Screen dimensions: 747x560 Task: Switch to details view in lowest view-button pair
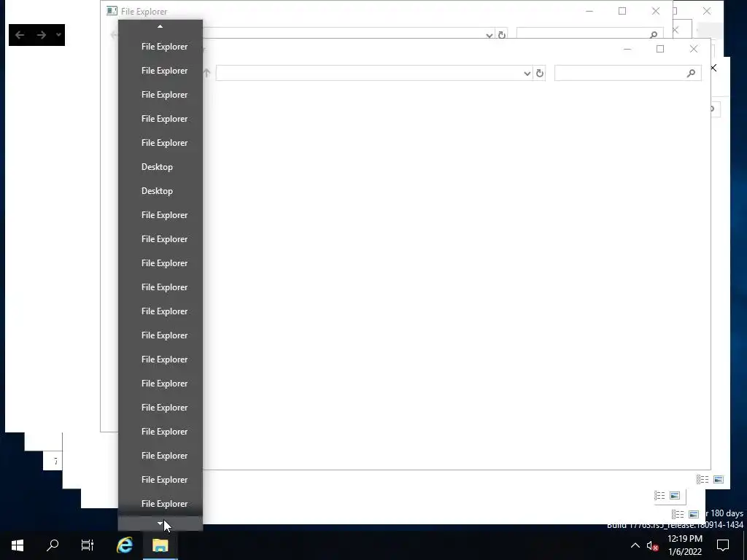pos(678,514)
